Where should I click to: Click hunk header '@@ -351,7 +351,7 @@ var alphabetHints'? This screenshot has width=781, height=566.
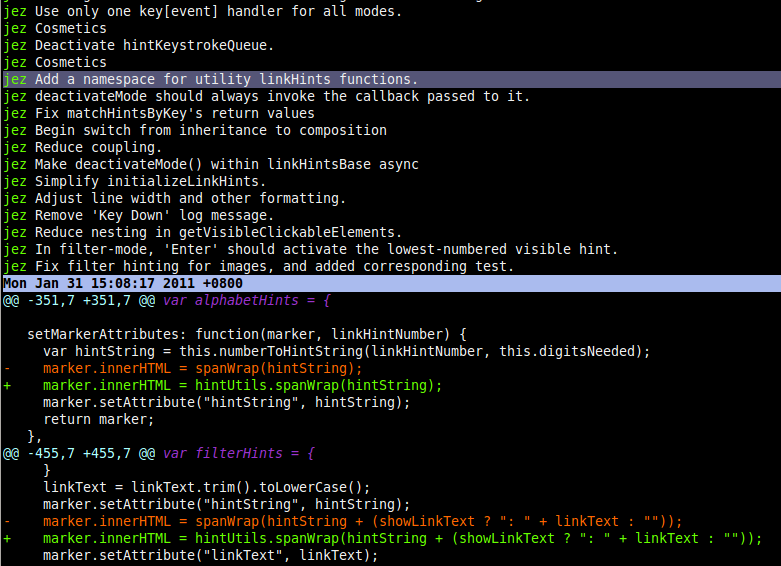click(x=166, y=300)
